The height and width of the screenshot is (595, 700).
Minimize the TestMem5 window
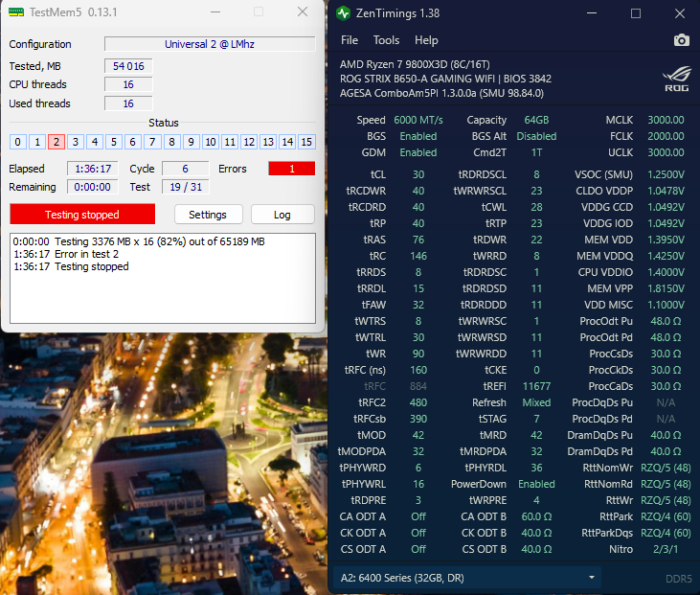215,12
